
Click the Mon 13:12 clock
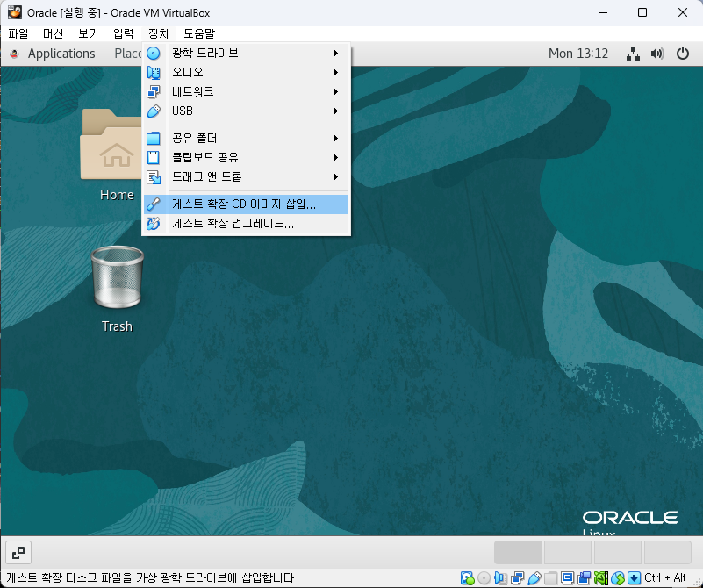tap(578, 54)
